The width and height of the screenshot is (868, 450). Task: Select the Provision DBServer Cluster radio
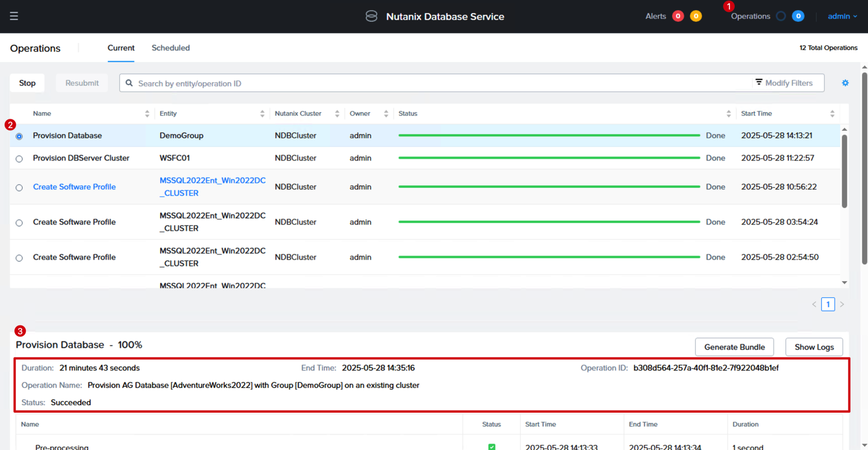point(19,159)
